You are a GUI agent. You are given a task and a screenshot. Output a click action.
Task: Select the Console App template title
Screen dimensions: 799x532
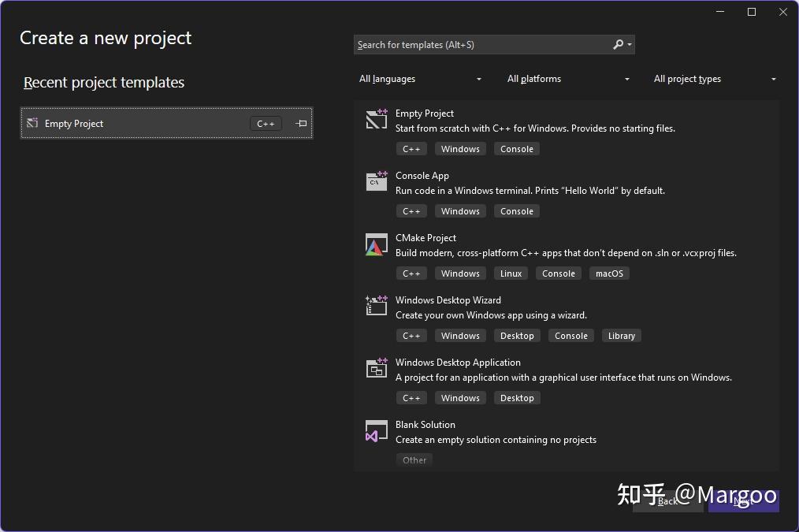(x=422, y=176)
